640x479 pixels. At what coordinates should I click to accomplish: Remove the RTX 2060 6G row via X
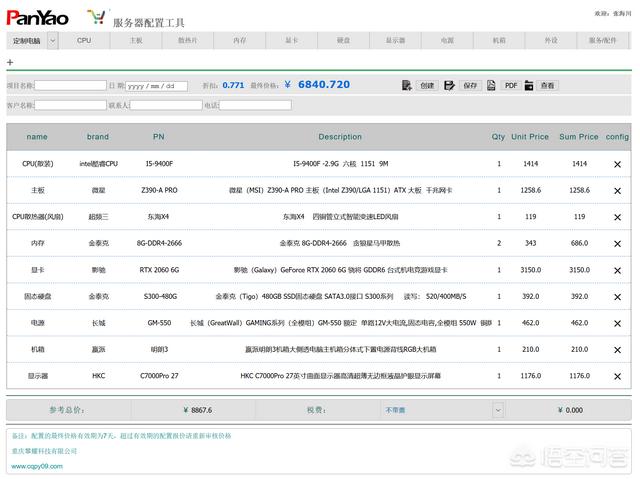point(617,270)
